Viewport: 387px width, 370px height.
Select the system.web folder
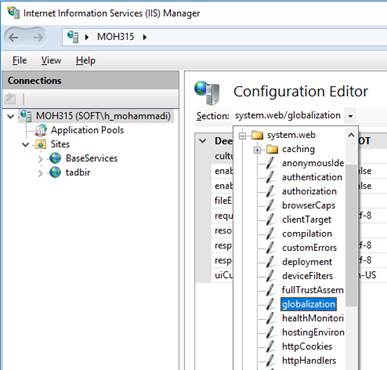click(x=291, y=135)
